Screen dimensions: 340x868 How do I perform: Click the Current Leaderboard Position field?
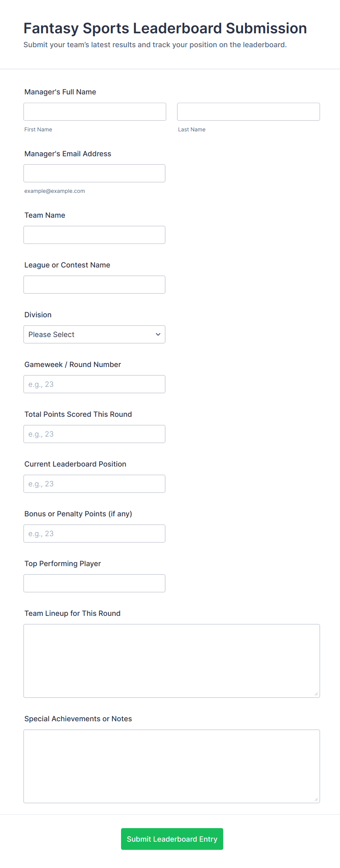click(94, 483)
